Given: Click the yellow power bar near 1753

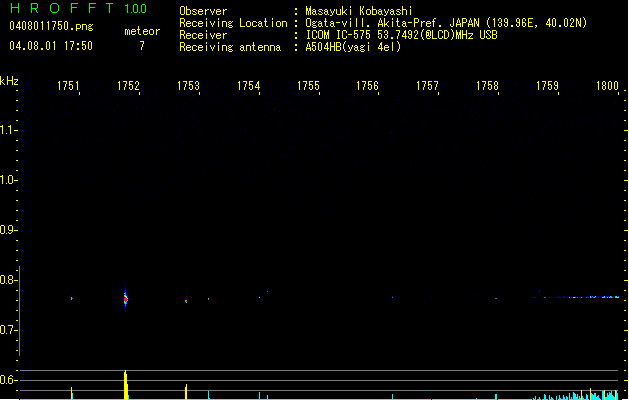Looking at the screenshot, I should [186, 392].
